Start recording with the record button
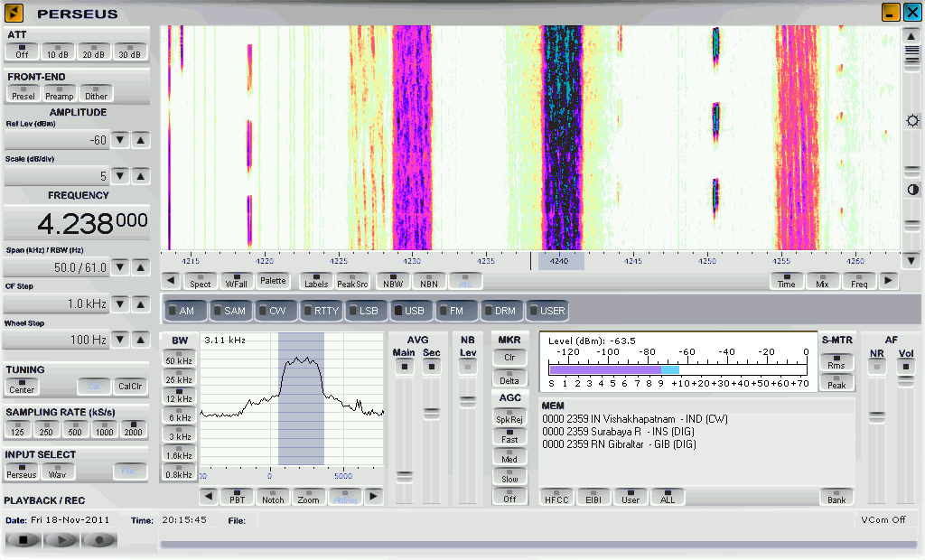The width and height of the screenshot is (925, 560). click(99, 540)
